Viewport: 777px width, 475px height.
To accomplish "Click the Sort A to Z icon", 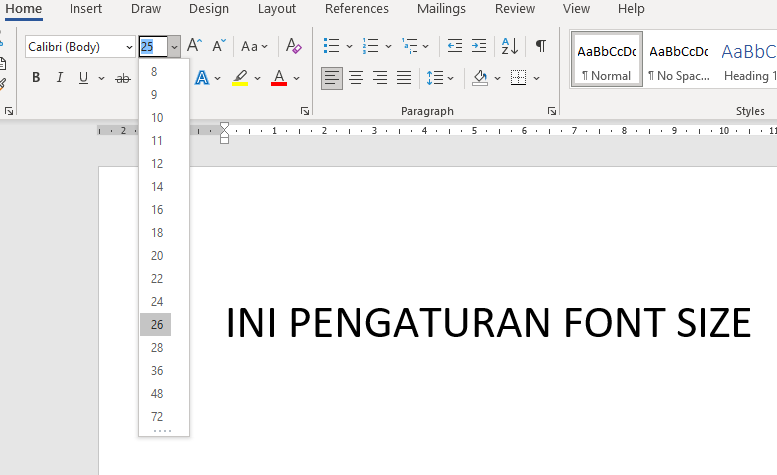I will [x=509, y=46].
